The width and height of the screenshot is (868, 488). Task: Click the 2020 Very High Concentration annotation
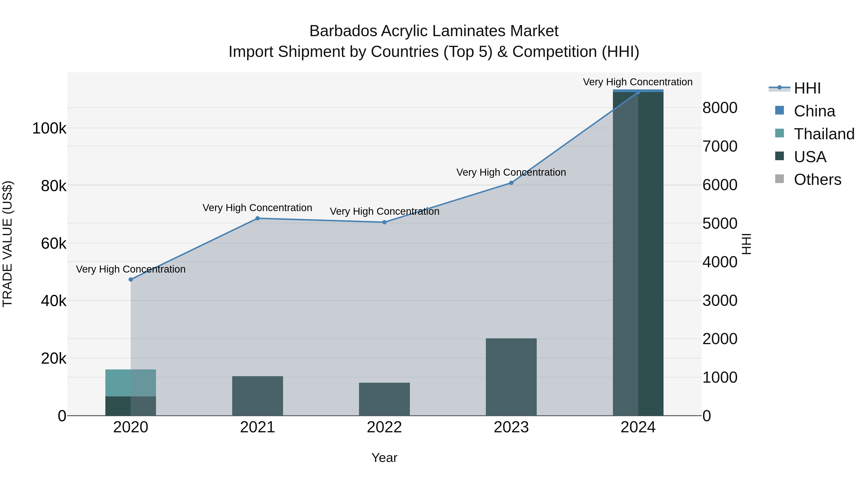click(x=131, y=269)
